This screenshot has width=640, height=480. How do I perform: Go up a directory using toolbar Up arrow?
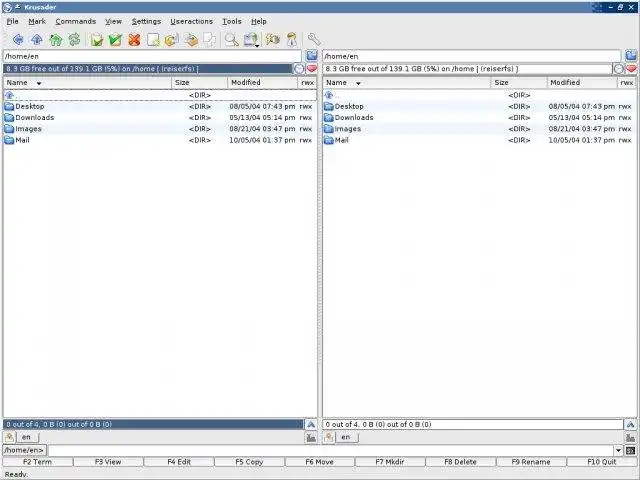coord(37,40)
